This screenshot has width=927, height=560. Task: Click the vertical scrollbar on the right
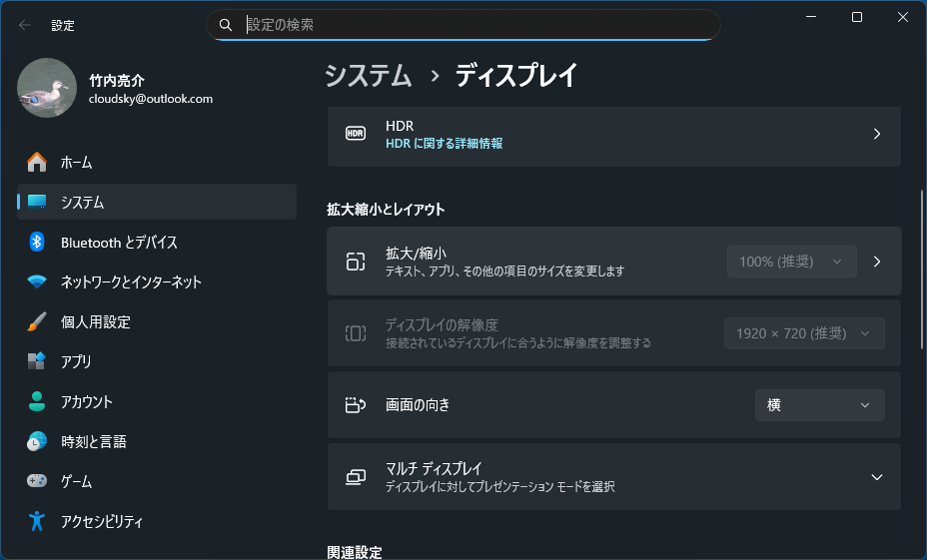click(x=922, y=270)
